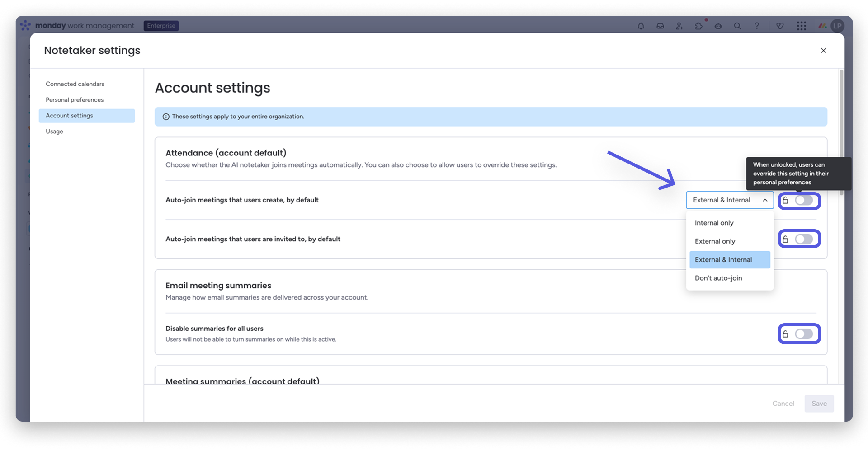Click the Save button
The image size is (868, 451).
click(819, 404)
